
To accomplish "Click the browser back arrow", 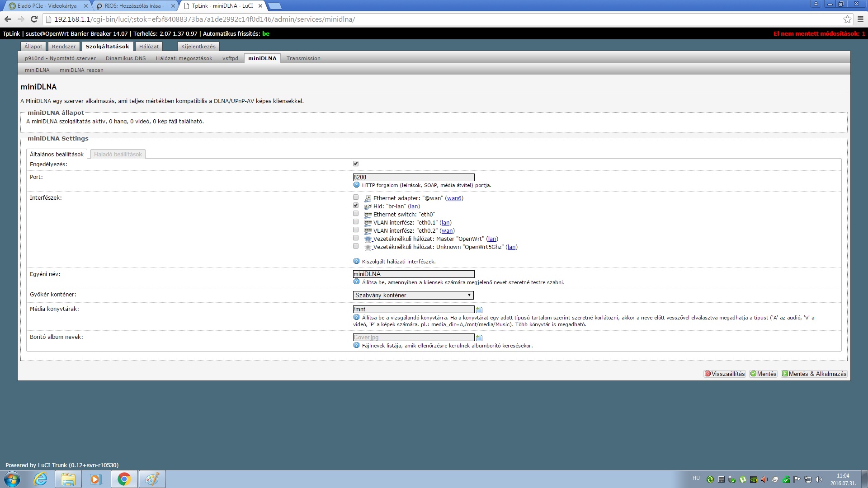I will (x=8, y=19).
